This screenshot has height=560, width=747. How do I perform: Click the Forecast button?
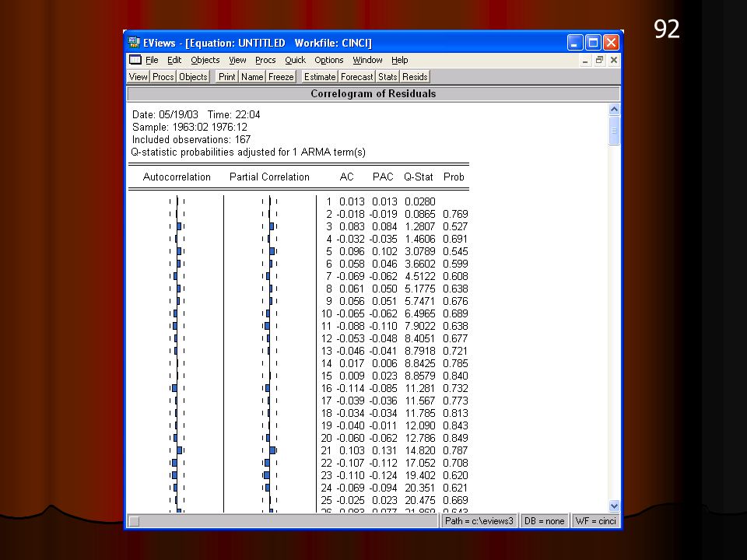point(357,77)
